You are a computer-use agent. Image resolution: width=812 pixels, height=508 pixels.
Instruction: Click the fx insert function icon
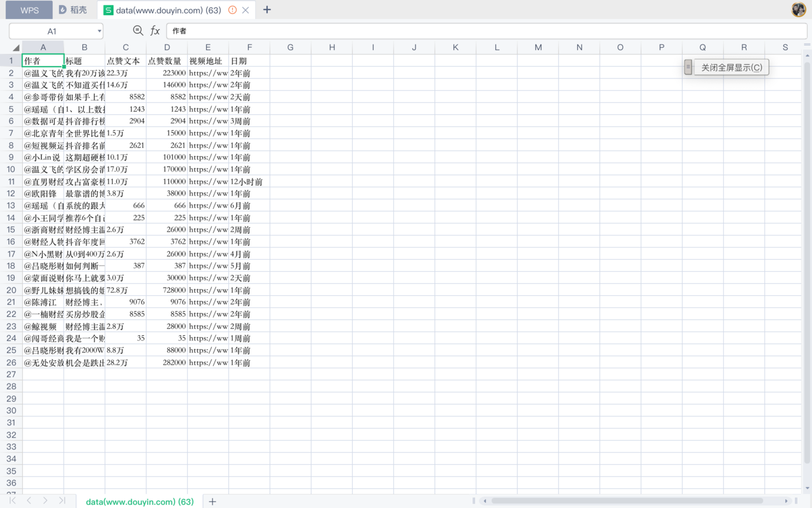[155, 30]
